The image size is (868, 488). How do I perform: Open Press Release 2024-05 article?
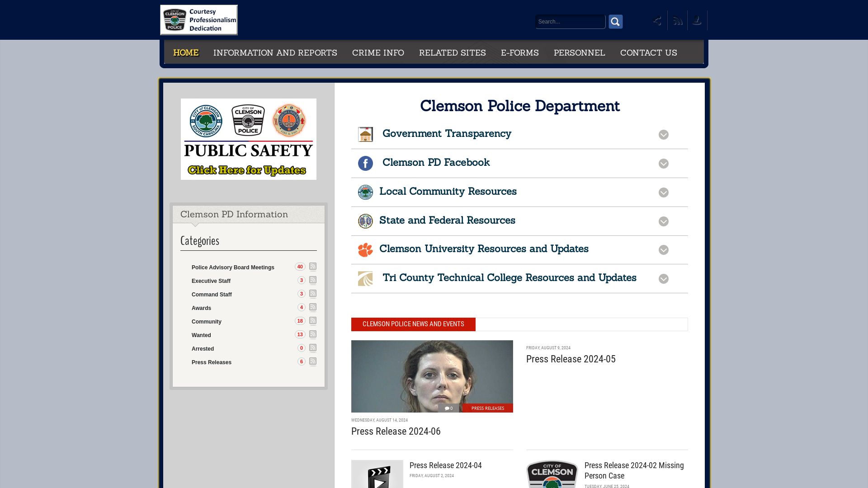(571, 359)
